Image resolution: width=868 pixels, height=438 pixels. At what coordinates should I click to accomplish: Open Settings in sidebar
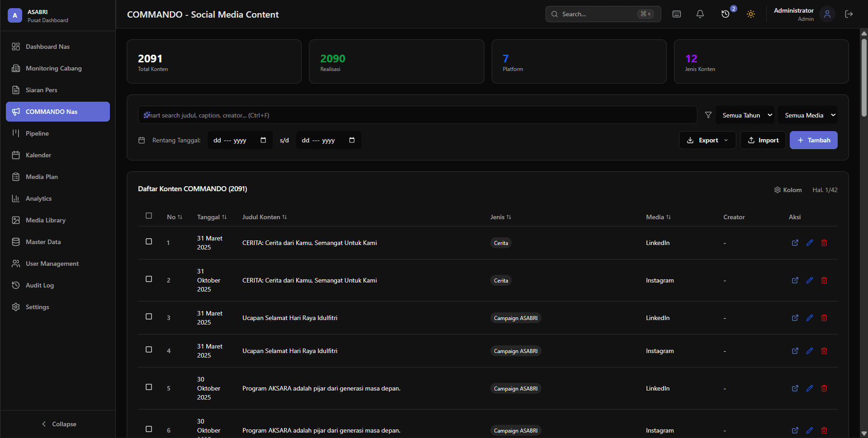[x=58, y=307]
